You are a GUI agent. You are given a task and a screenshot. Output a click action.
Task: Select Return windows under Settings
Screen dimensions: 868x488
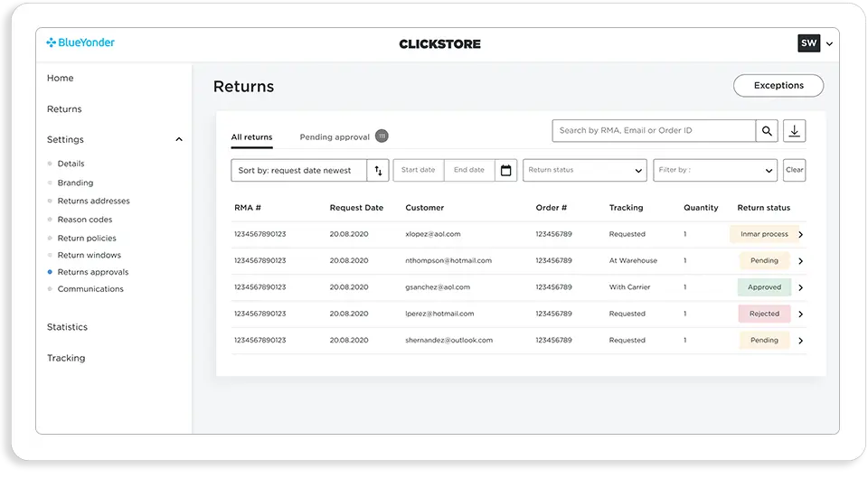(90, 255)
